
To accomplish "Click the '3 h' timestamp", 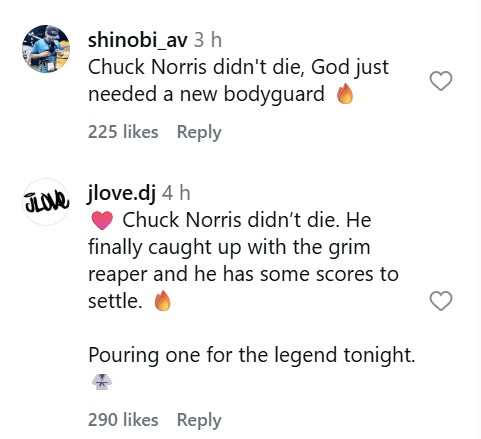I will (208, 40).
